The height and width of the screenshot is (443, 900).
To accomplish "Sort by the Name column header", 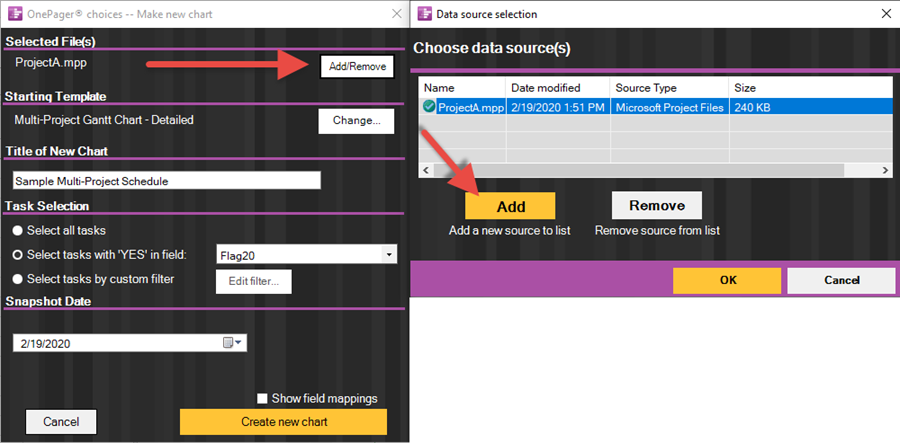I will [x=462, y=88].
